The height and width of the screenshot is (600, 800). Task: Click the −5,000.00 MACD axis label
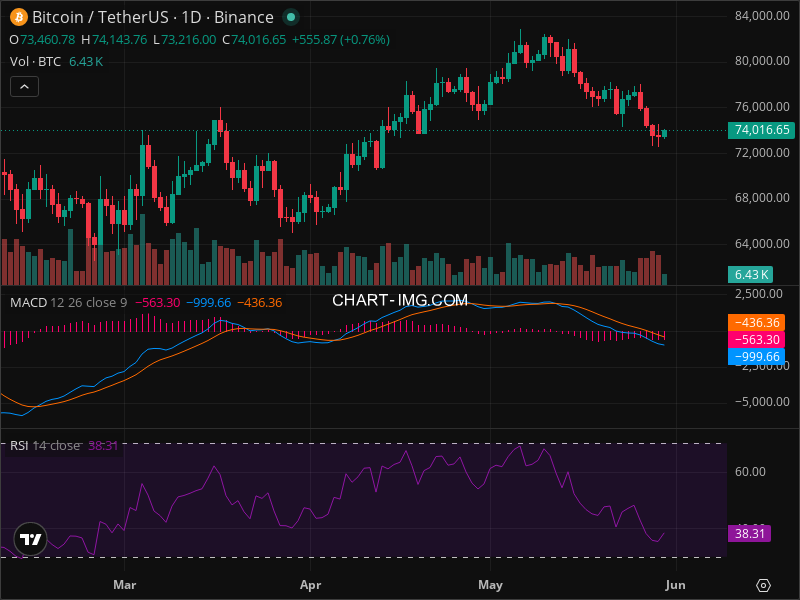762,402
